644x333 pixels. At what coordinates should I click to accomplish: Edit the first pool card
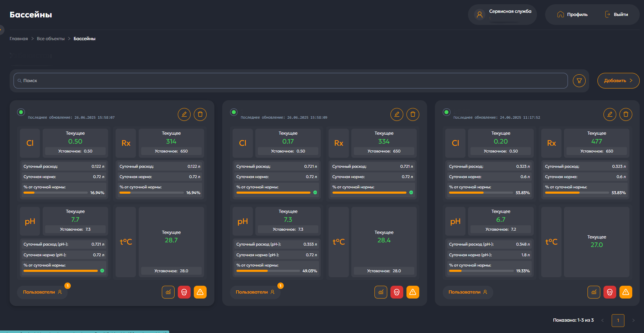[x=184, y=114]
